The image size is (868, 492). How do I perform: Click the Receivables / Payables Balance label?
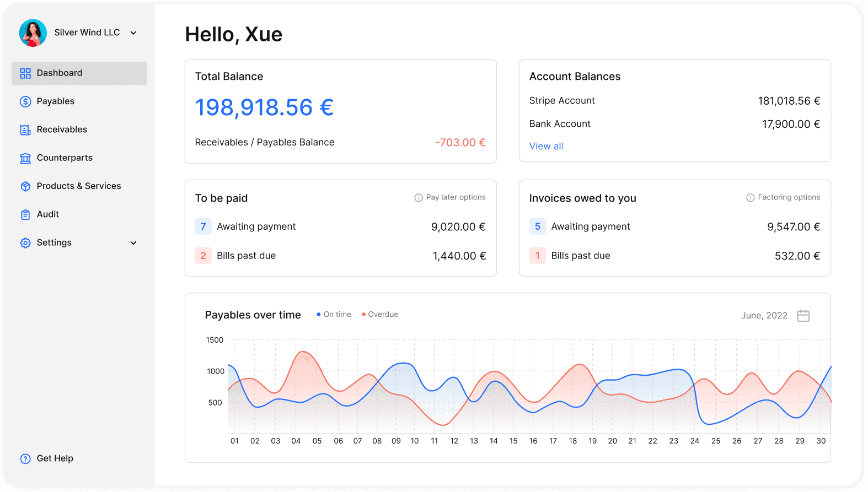coord(265,142)
